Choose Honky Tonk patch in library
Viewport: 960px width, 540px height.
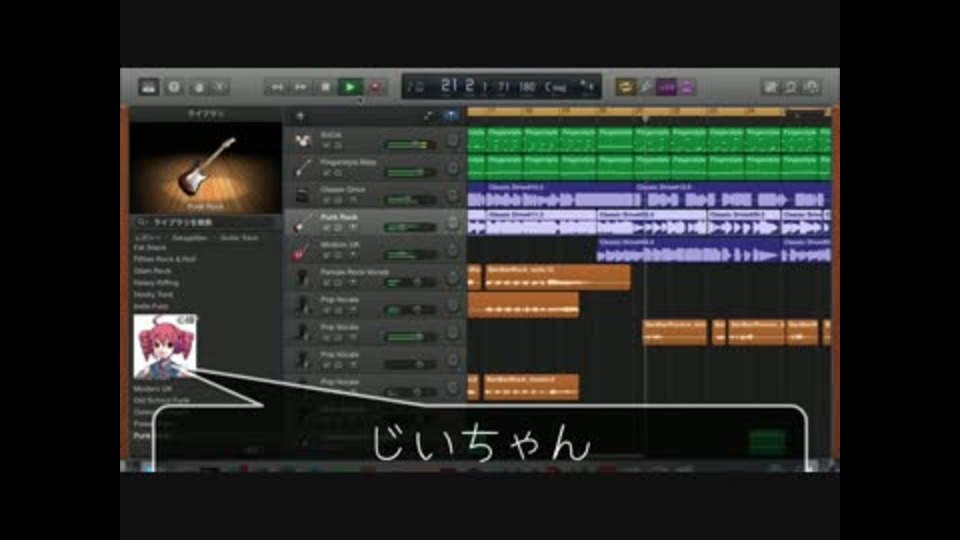[x=153, y=294]
